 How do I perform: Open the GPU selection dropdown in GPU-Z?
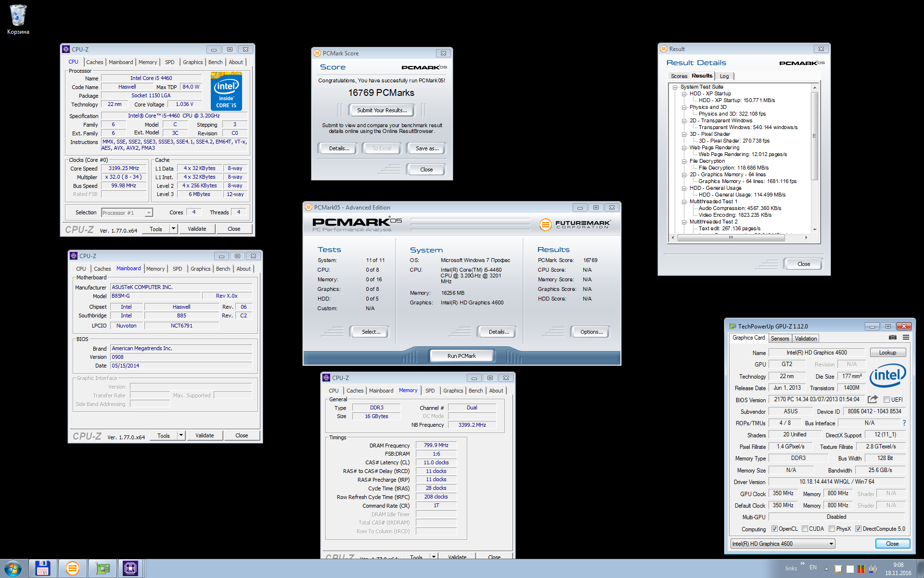pyautogui.click(x=783, y=544)
